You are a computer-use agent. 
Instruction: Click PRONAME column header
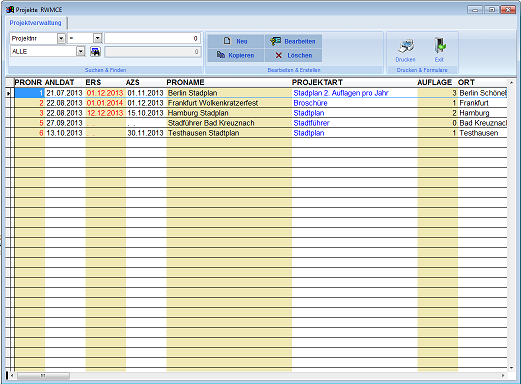pos(185,82)
